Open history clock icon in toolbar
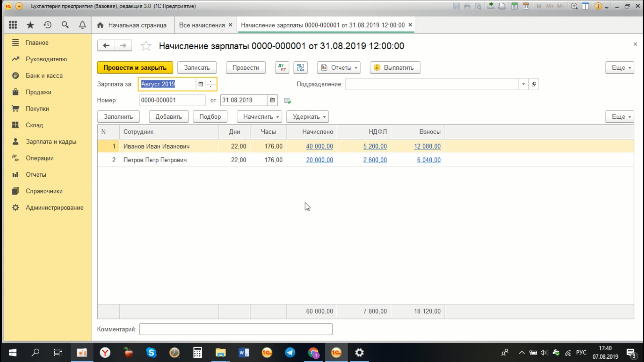644x362 pixels. tap(48, 25)
